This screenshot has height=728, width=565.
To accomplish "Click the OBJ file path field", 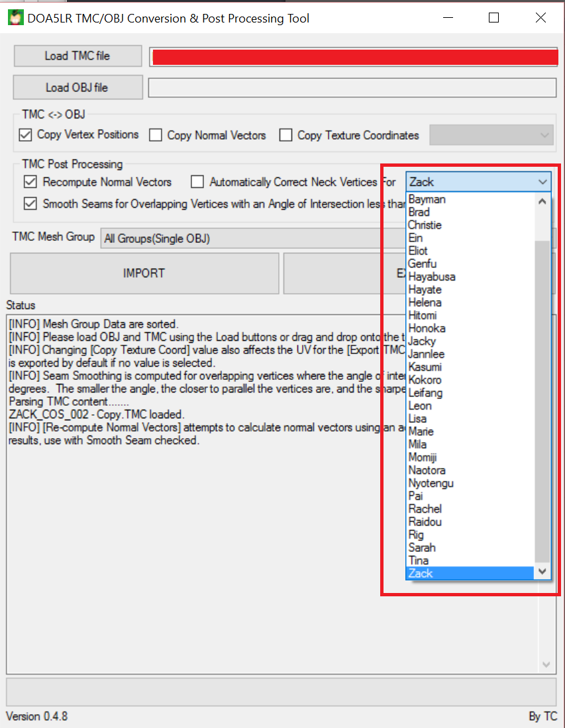I will (x=351, y=87).
